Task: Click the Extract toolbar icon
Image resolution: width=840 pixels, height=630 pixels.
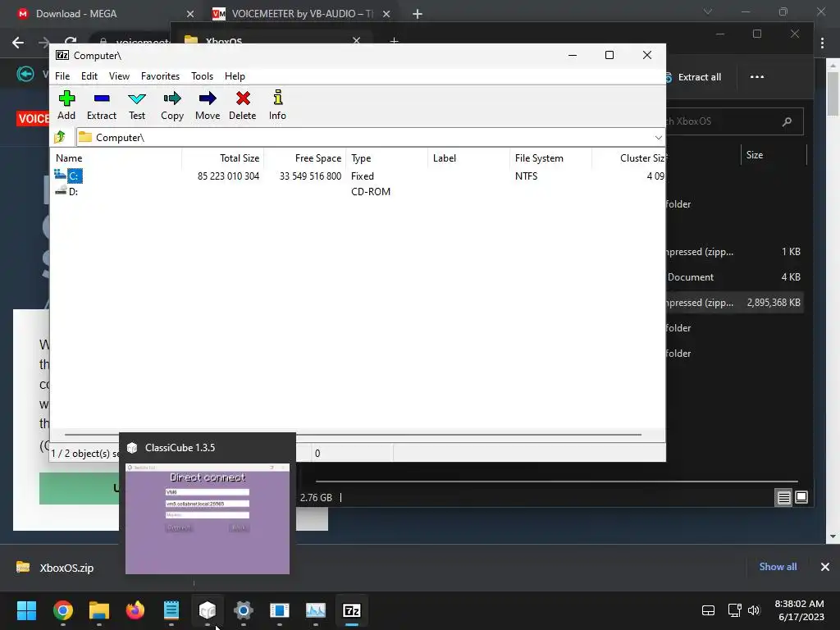Action: 101,105
